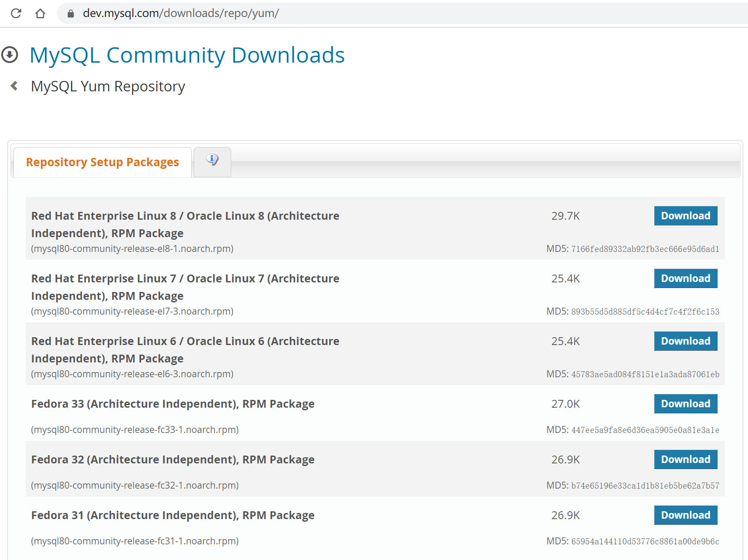Screen dimensions: 748x560
Task: Click MD5 hash b74e65196e33ca1d1b81eb5be62a7b57
Action: 645,486
